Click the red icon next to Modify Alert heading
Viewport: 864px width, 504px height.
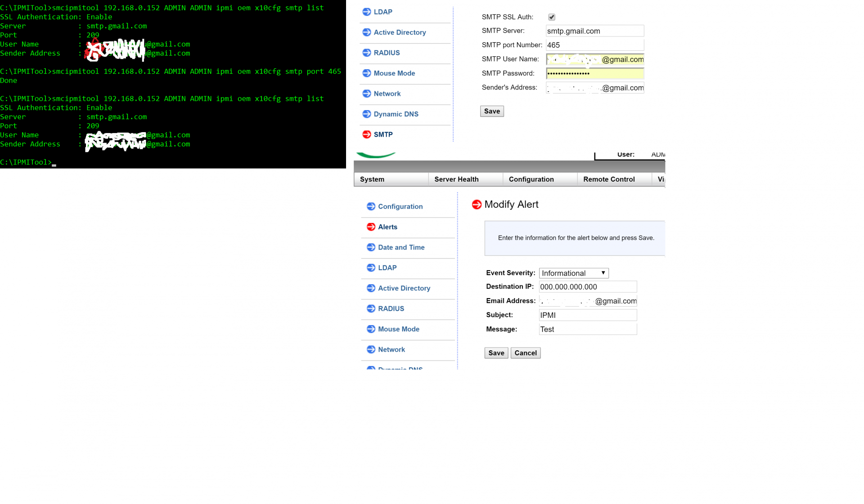pos(477,205)
